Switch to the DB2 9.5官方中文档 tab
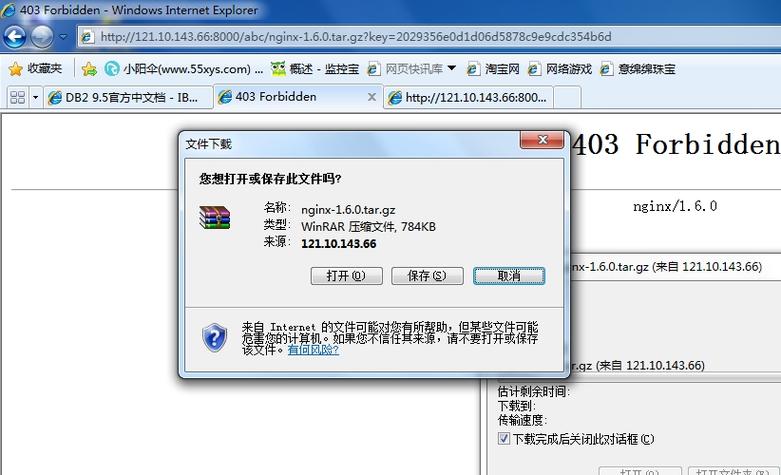 pos(128,97)
